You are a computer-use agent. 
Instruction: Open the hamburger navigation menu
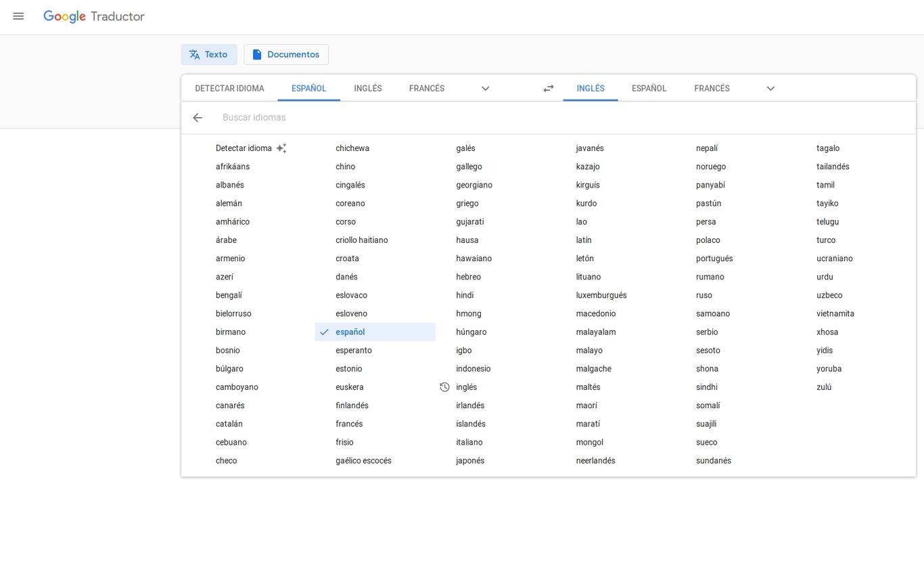18,16
